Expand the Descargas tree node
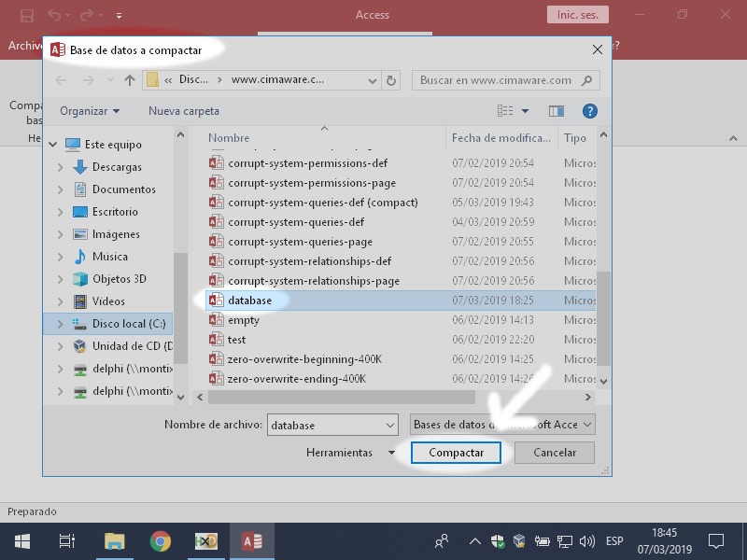 point(61,167)
